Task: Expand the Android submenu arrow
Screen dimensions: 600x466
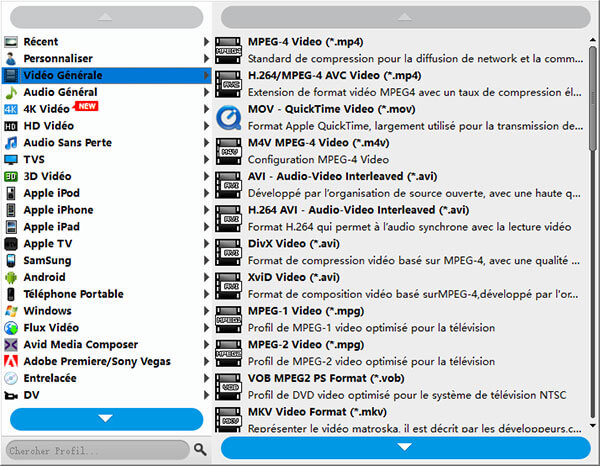Action: click(206, 277)
